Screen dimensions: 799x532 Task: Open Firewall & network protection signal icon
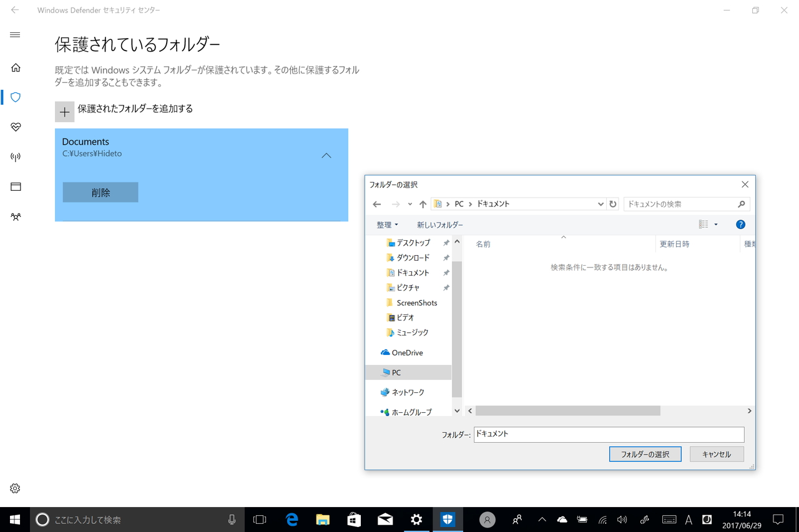click(14, 157)
